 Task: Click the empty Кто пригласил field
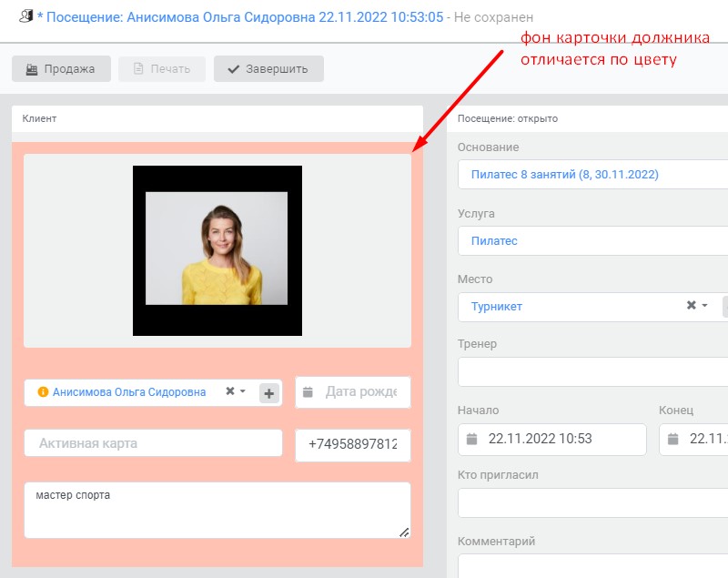[x=593, y=502]
